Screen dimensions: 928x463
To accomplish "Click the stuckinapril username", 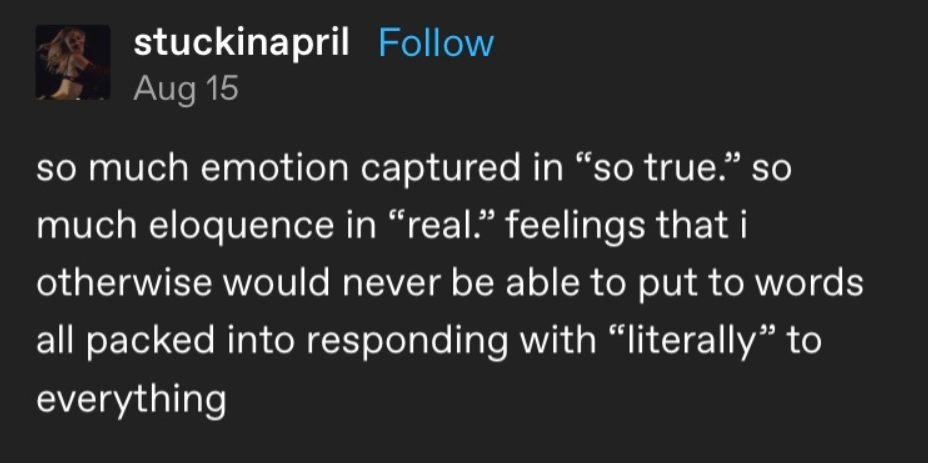I will pyautogui.click(x=241, y=43).
